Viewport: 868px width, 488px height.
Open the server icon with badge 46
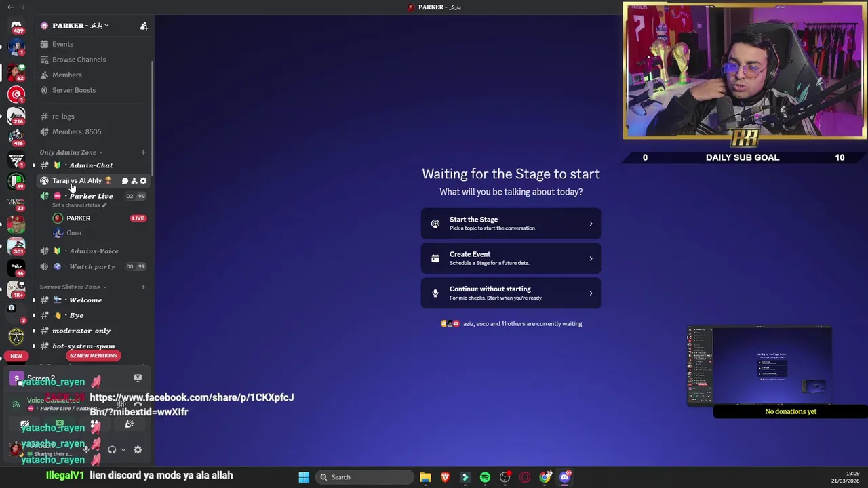[x=16, y=268]
